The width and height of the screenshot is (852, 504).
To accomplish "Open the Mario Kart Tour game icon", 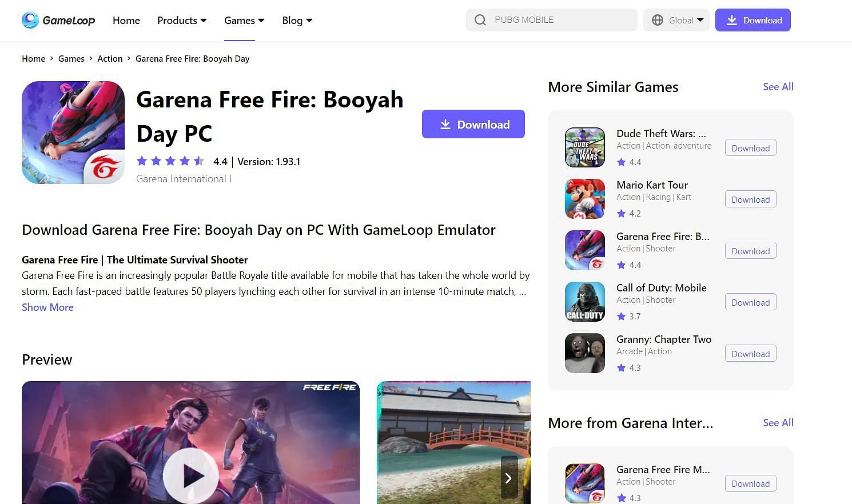I will (585, 199).
